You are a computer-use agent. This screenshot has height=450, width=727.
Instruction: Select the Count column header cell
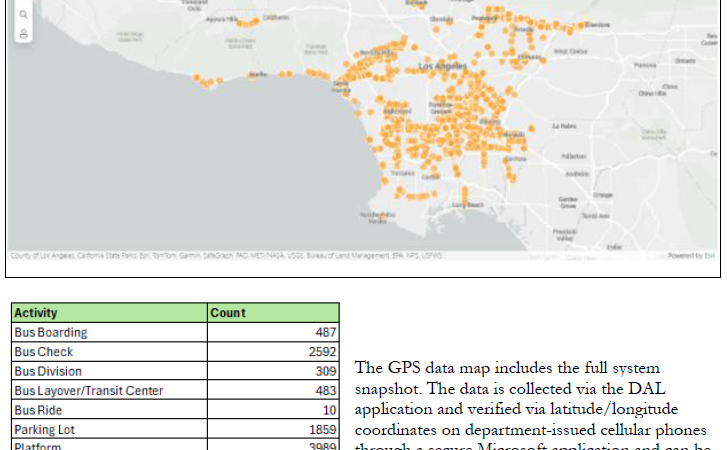(273, 313)
